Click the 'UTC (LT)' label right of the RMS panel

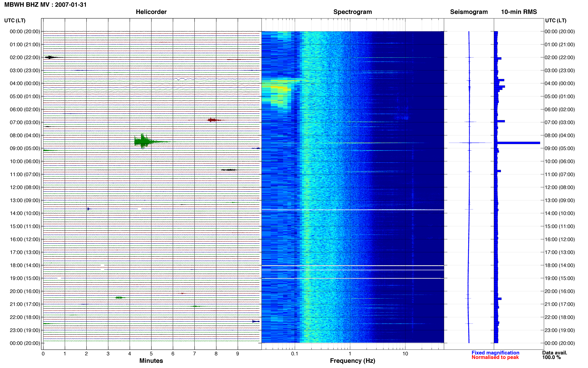click(x=556, y=20)
